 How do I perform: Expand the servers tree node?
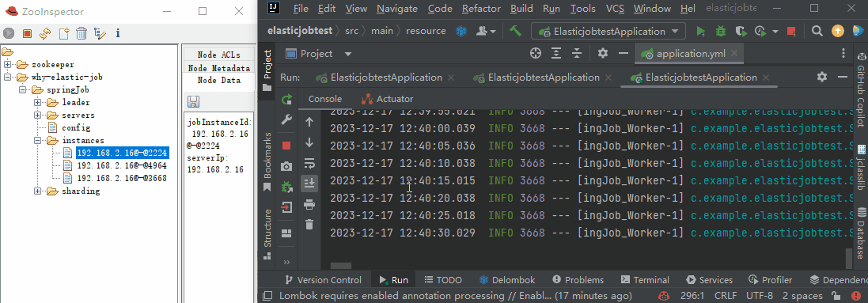click(38, 116)
